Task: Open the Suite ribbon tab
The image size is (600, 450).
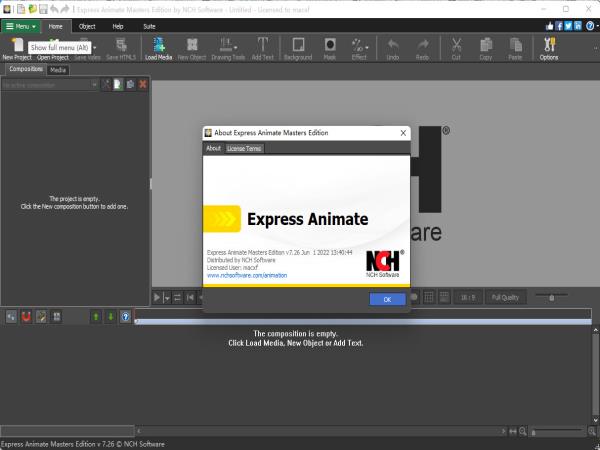Action: tap(149, 26)
